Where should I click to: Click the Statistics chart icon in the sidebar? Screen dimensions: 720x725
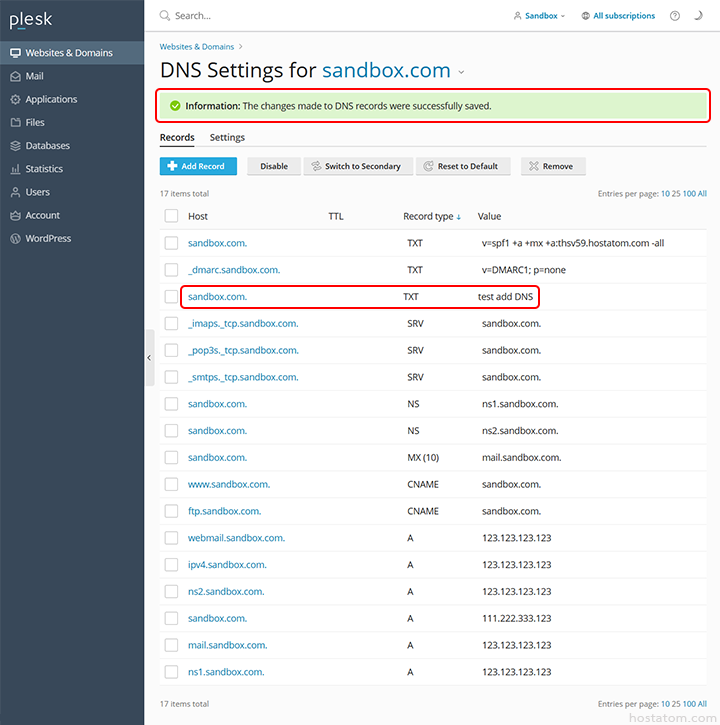click(15, 169)
